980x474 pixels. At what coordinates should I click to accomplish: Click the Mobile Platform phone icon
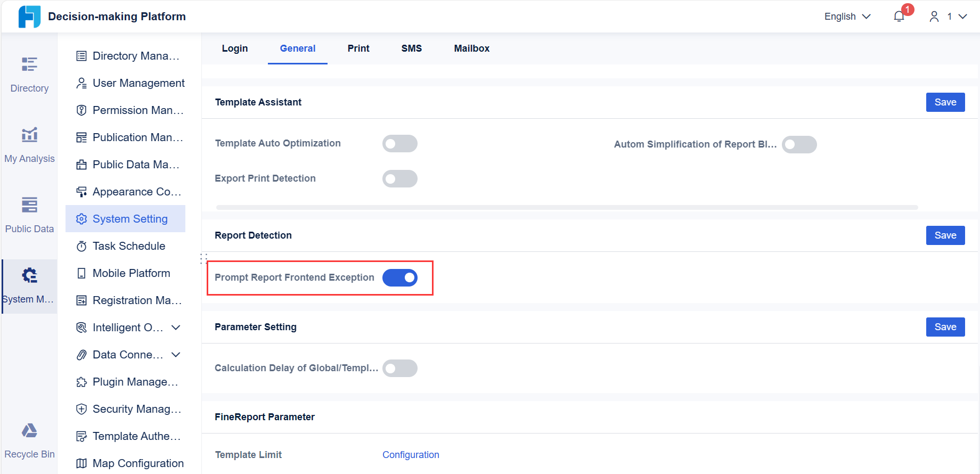(81, 273)
